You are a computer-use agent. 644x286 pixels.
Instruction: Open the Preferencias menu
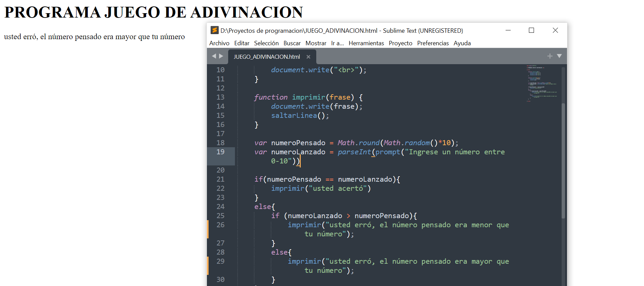[433, 43]
